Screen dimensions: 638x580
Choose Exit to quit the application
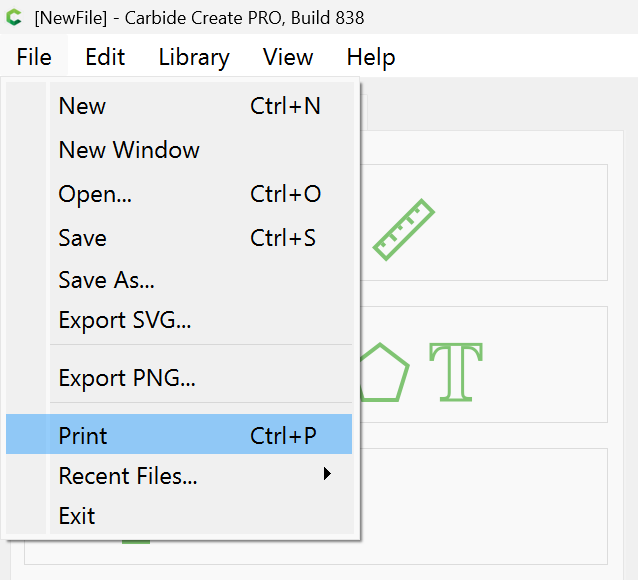click(77, 516)
